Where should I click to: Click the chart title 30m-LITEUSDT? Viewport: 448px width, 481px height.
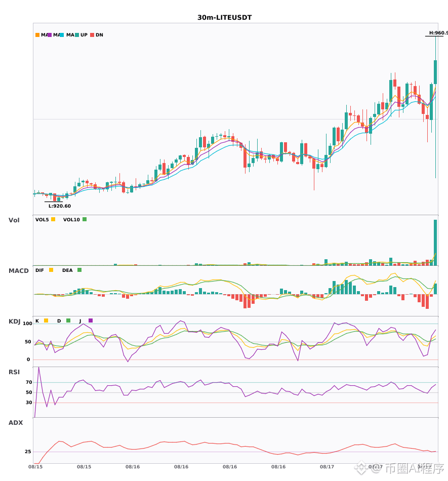pos(224,18)
